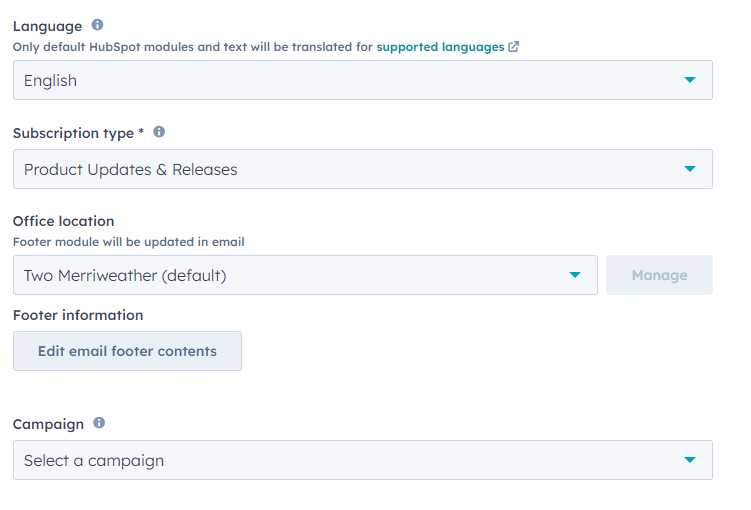Click the info icon next to Campaign
The width and height of the screenshot is (751, 510).
coord(99,422)
